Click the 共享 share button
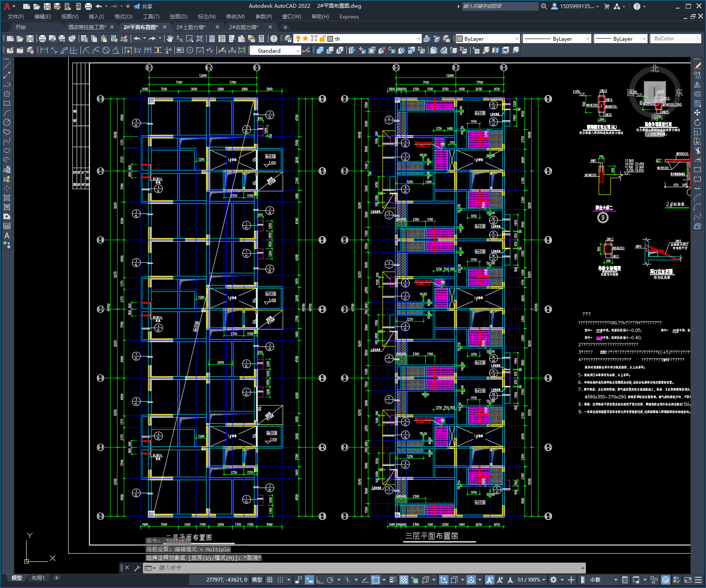Screen dimensions: 706x588 point(143,6)
